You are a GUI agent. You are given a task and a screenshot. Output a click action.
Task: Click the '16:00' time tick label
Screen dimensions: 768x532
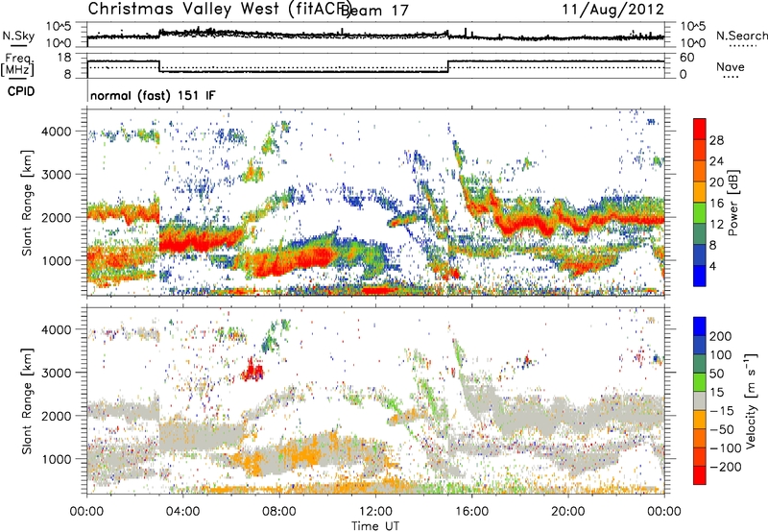(471, 512)
